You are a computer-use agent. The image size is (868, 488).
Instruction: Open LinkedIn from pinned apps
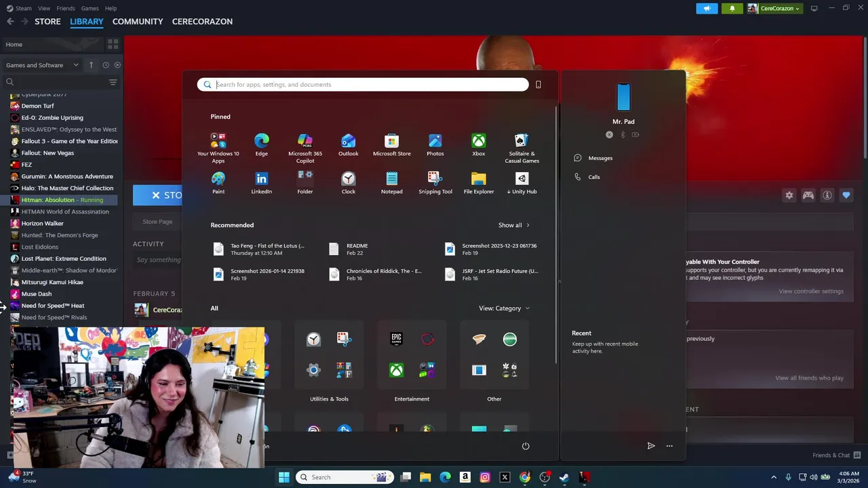[x=261, y=183]
